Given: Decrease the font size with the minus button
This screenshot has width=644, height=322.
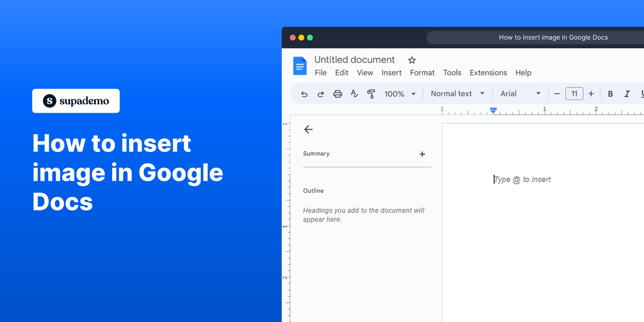Looking at the screenshot, I should pos(557,93).
